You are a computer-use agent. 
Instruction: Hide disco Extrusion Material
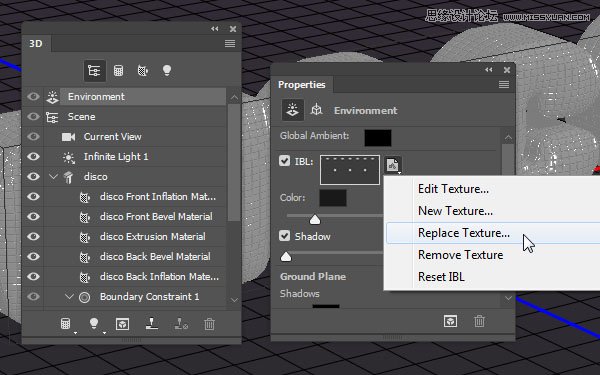click(x=33, y=236)
